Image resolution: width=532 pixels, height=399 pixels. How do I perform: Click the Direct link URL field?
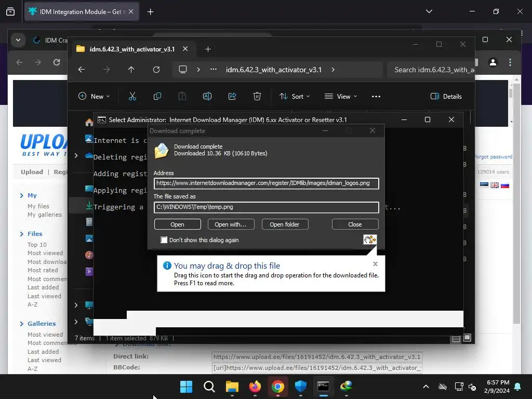point(317,357)
